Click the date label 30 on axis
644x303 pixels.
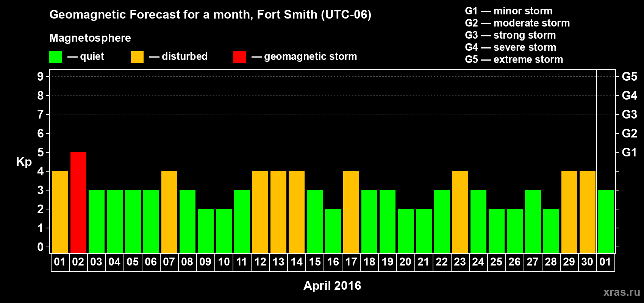[587, 262]
